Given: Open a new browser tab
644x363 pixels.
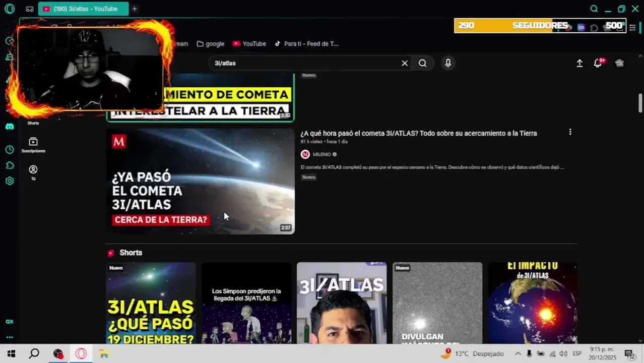Looking at the screenshot, I should [x=135, y=9].
